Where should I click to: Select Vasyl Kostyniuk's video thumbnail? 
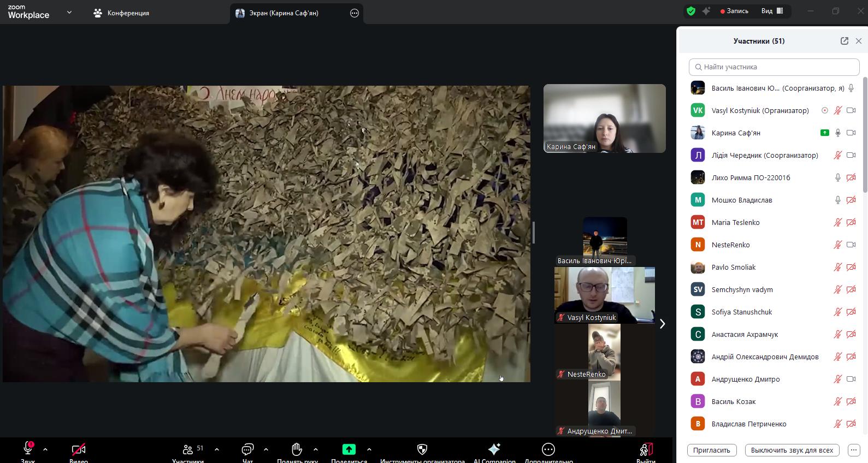(x=605, y=295)
